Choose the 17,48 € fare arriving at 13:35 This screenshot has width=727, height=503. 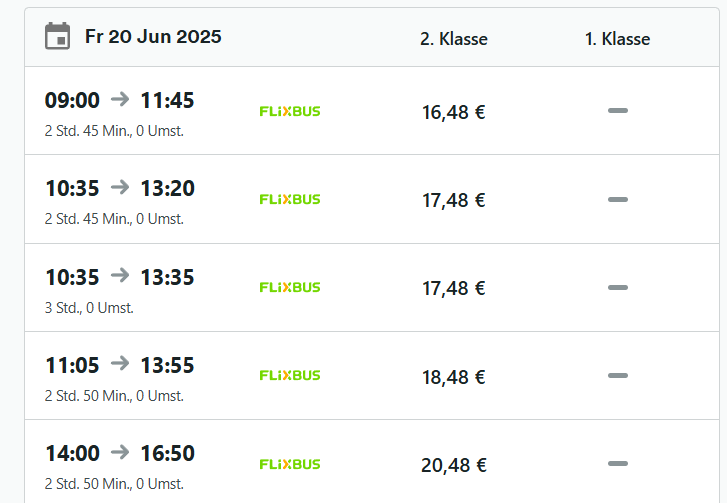coord(453,288)
